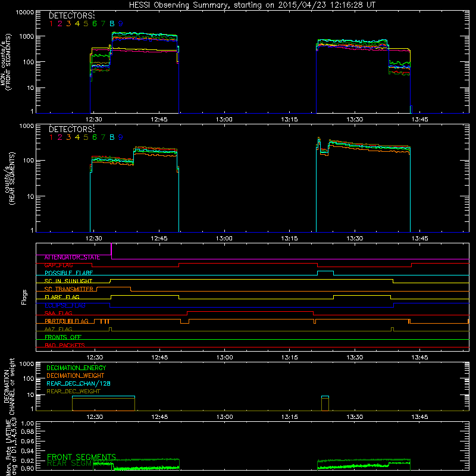Click the GAP_FLAG label
Screen dimensions: 476x476
[x=58, y=265]
